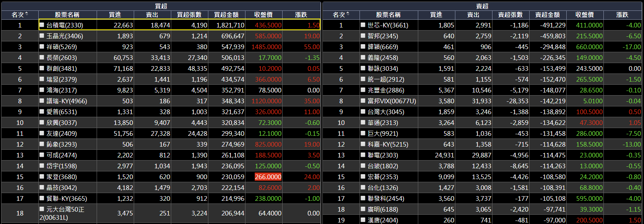Select stock 貿聯-KY(3665) row
644x224 pixels.
(161, 198)
